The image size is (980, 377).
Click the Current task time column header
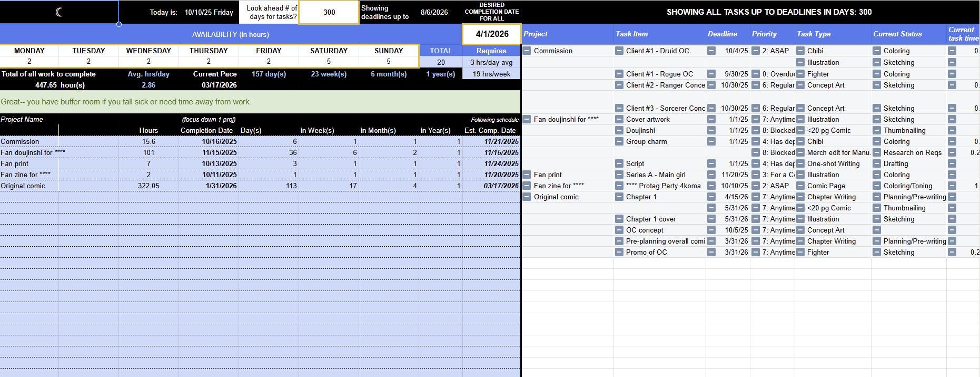pyautogui.click(x=963, y=34)
